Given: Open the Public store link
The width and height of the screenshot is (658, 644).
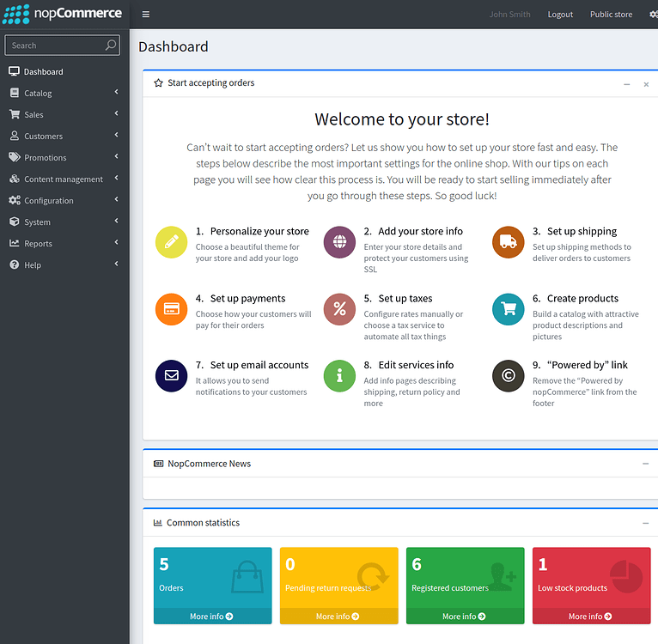Looking at the screenshot, I should (611, 15).
